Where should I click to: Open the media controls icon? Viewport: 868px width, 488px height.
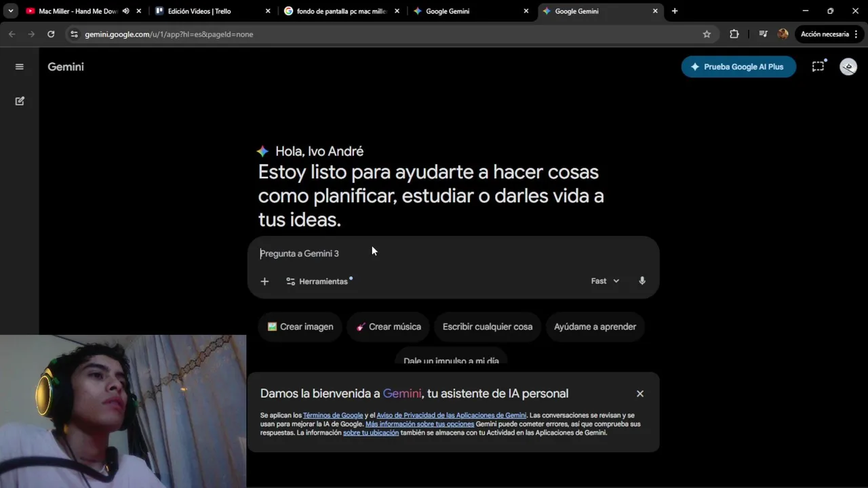(x=763, y=34)
